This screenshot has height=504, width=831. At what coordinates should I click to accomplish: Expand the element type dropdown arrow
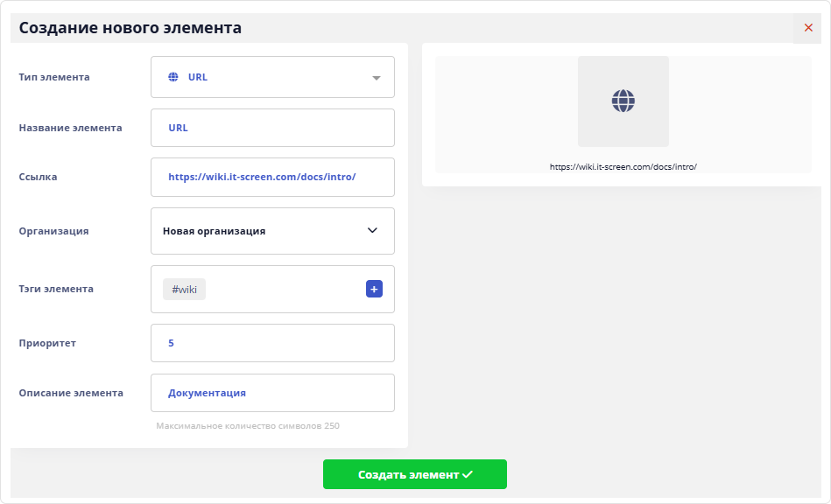(x=377, y=78)
